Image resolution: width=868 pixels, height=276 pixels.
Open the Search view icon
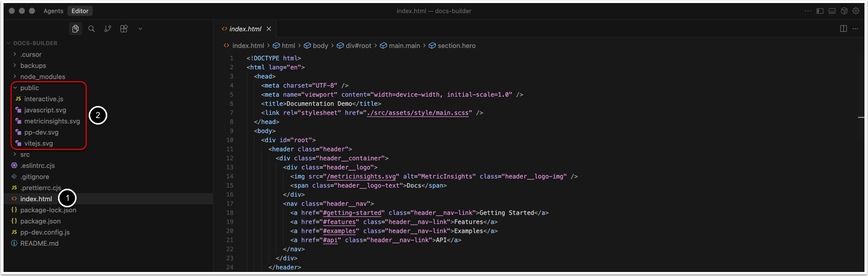click(x=92, y=29)
